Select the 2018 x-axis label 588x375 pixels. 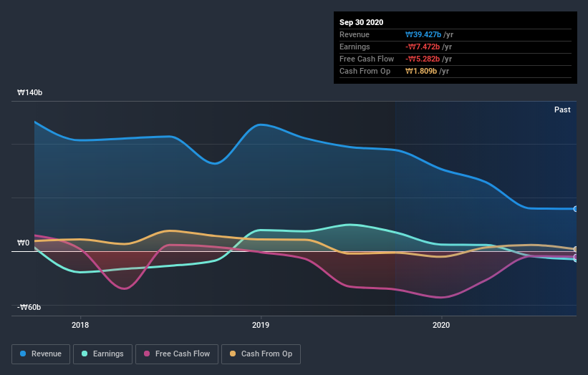tap(80, 325)
